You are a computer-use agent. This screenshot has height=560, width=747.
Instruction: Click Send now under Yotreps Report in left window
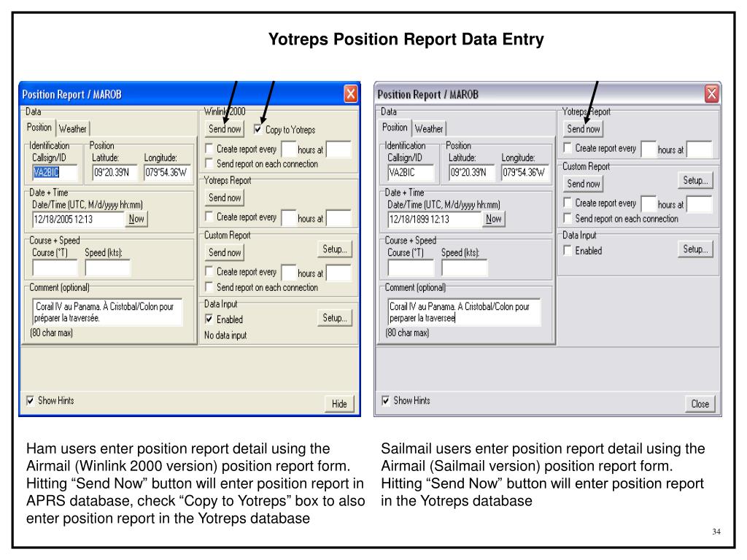point(225,198)
